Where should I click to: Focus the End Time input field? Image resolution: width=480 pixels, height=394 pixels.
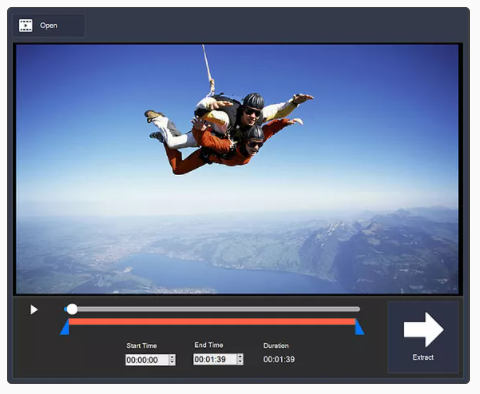(215, 359)
